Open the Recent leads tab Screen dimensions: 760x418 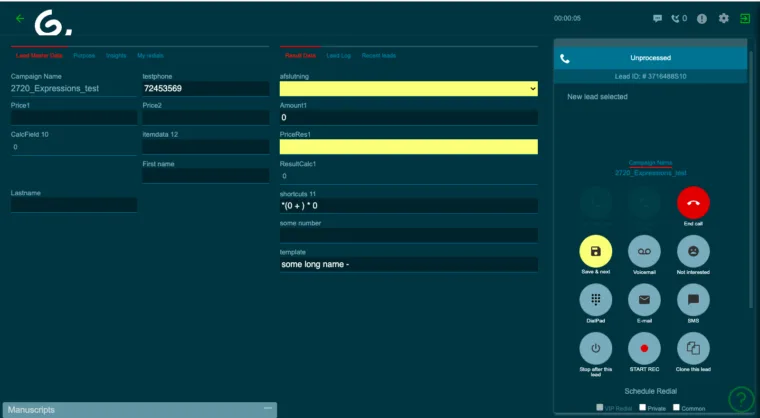pos(379,56)
